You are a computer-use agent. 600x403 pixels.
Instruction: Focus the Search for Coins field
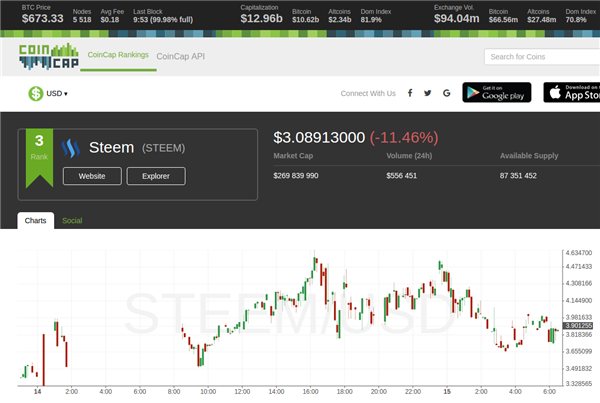coord(542,57)
